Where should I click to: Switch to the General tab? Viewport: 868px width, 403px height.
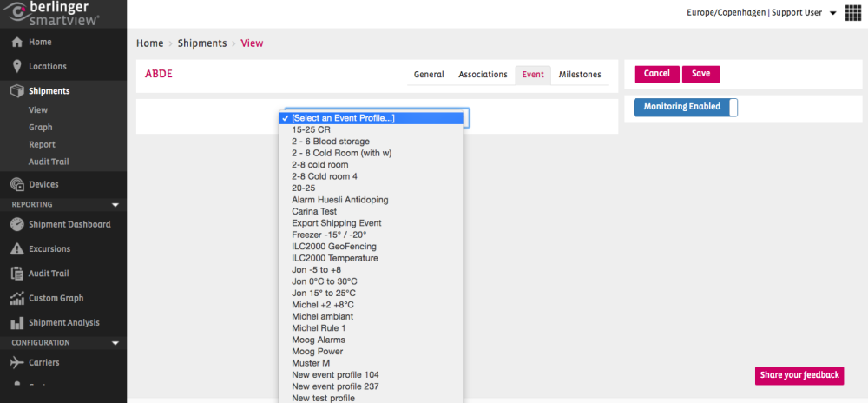[429, 74]
